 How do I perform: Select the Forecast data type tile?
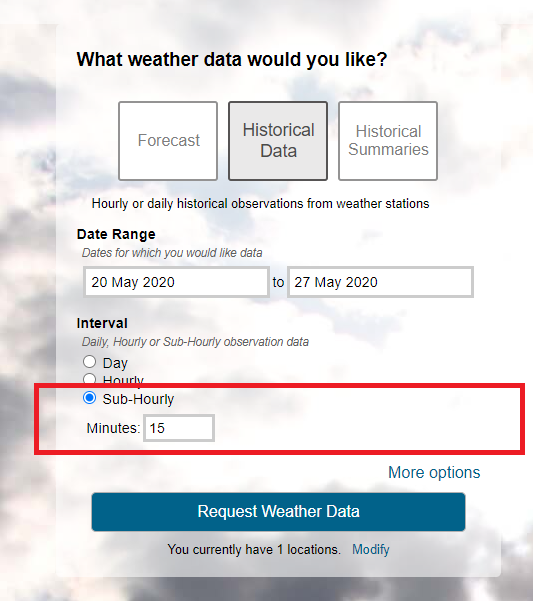pos(168,141)
